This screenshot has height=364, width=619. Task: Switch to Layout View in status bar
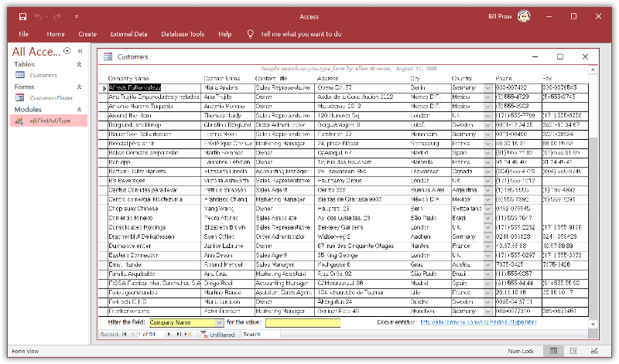(x=573, y=351)
